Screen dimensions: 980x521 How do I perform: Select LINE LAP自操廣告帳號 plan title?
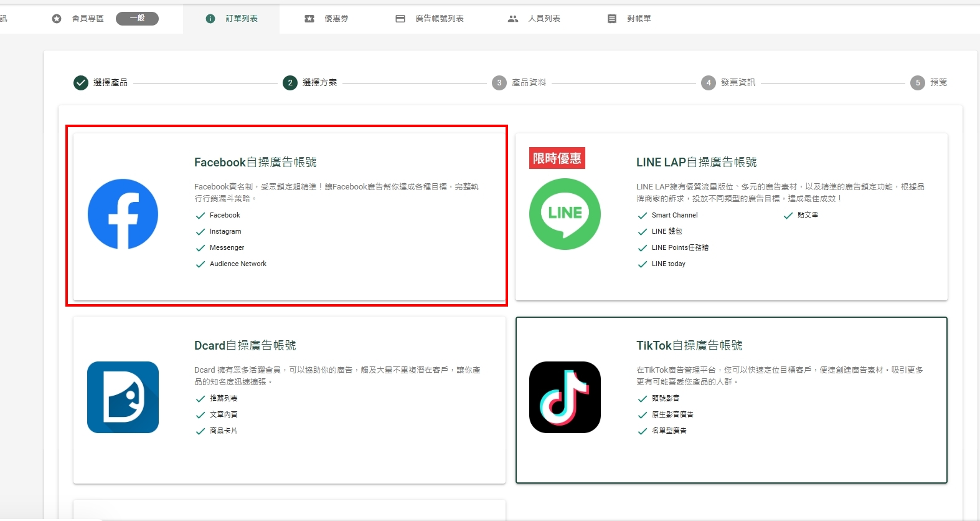click(x=696, y=162)
